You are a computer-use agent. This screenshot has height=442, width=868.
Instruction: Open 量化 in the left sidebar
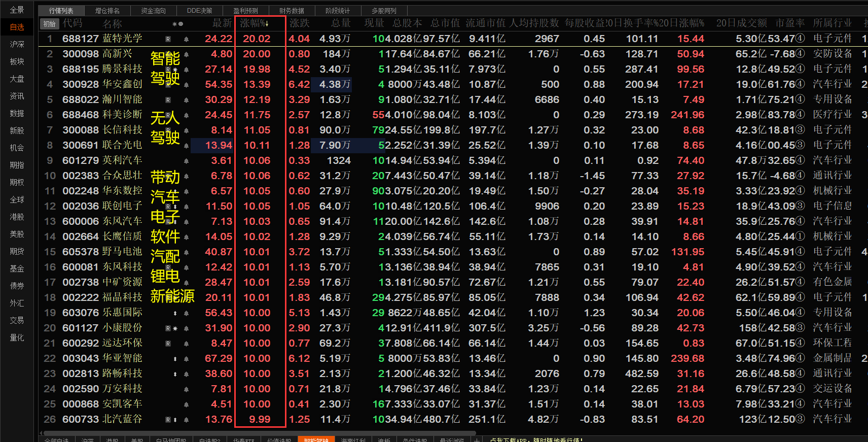click(x=17, y=337)
